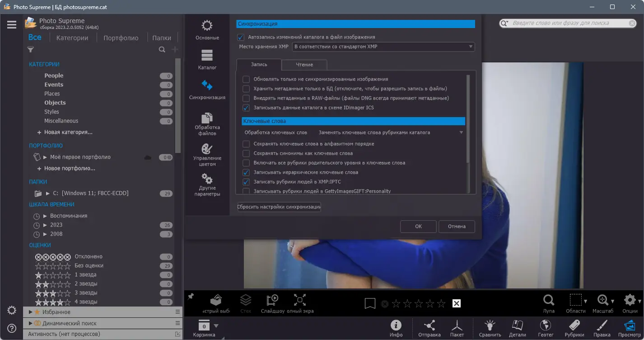Viewport: 644px width, 340px height.
Task: Open the Пакет batch tool
Action: tap(457, 329)
